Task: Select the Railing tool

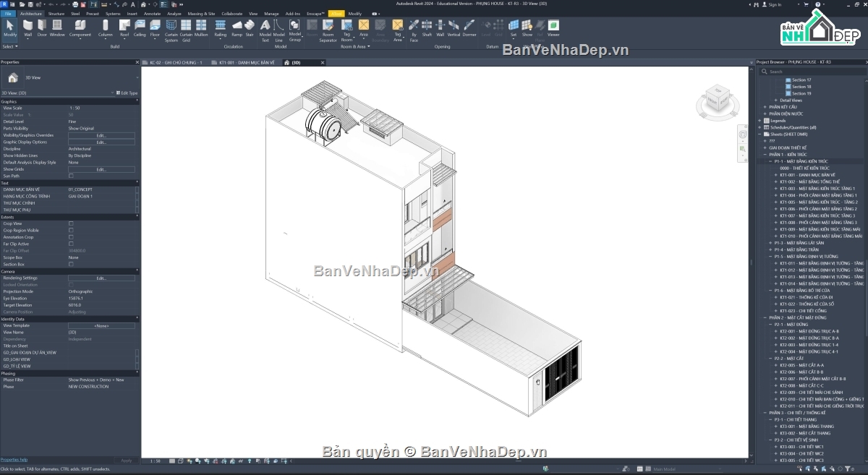Action: click(221, 28)
